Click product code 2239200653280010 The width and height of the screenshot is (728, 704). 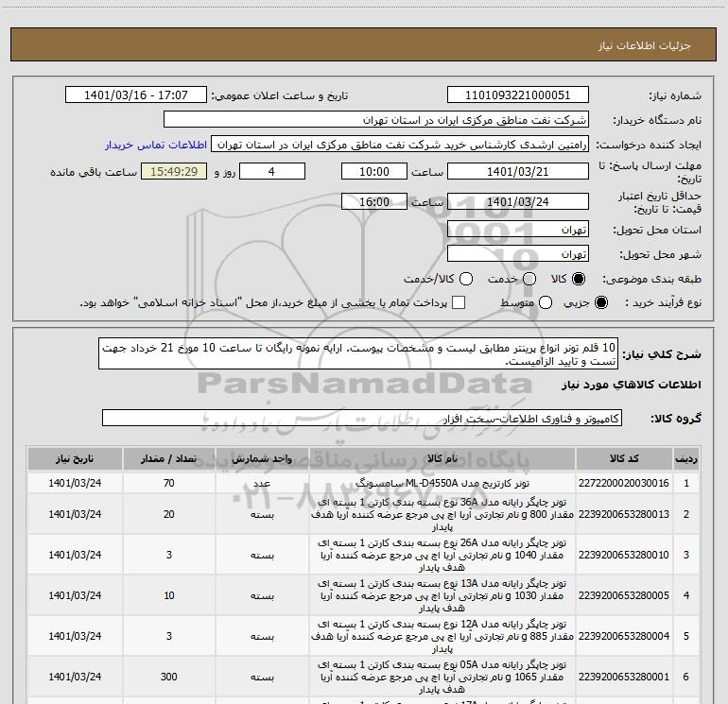624,555
